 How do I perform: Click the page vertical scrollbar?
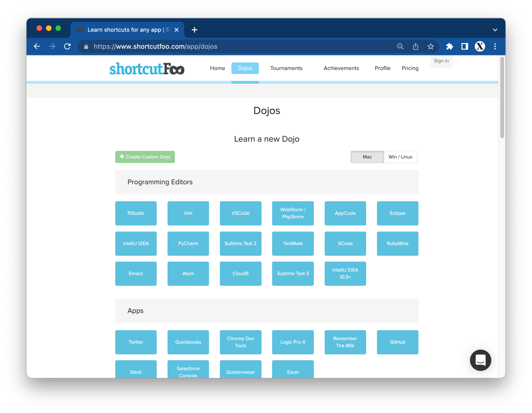(x=502, y=97)
